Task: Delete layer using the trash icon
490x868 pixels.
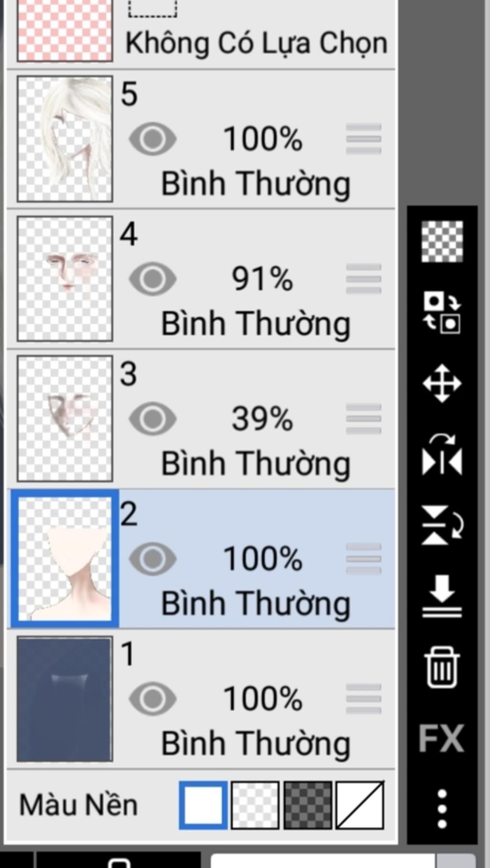Action: (442, 667)
